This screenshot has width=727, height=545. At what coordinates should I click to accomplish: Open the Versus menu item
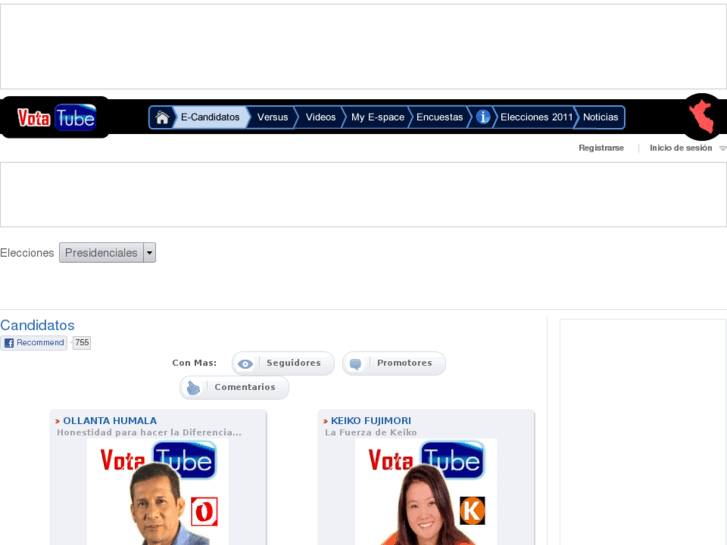[273, 117]
